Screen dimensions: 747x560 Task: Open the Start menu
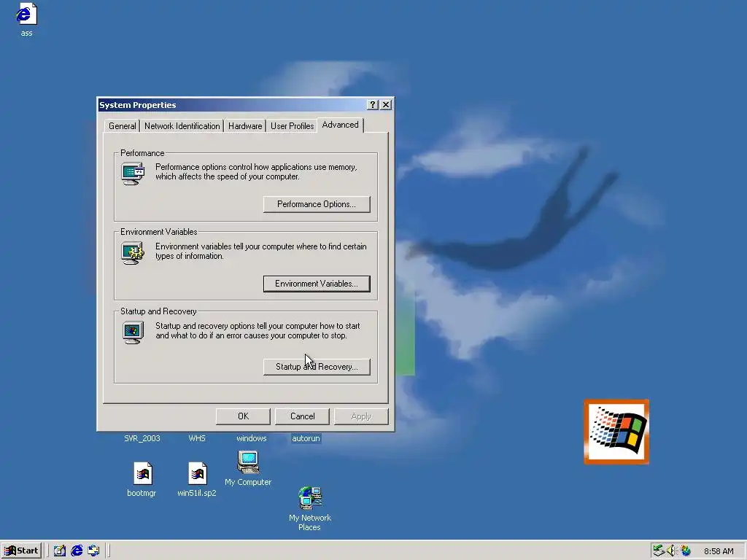click(x=21, y=551)
